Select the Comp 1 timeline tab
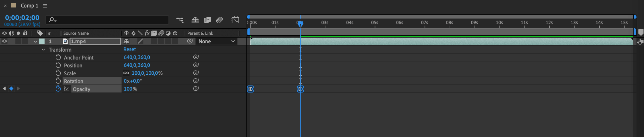The width and height of the screenshot is (644, 137). (x=29, y=6)
